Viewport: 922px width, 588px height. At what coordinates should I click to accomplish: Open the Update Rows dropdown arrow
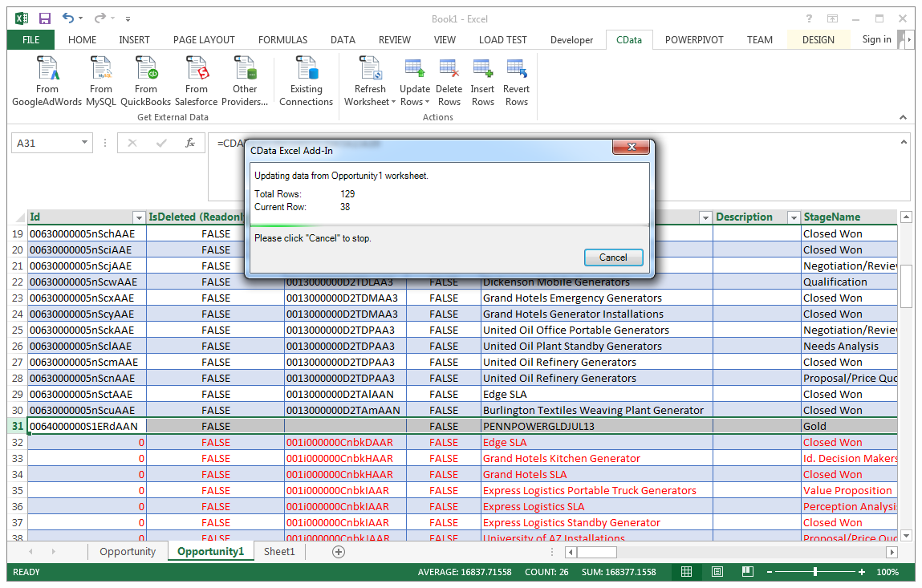tap(427, 103)
